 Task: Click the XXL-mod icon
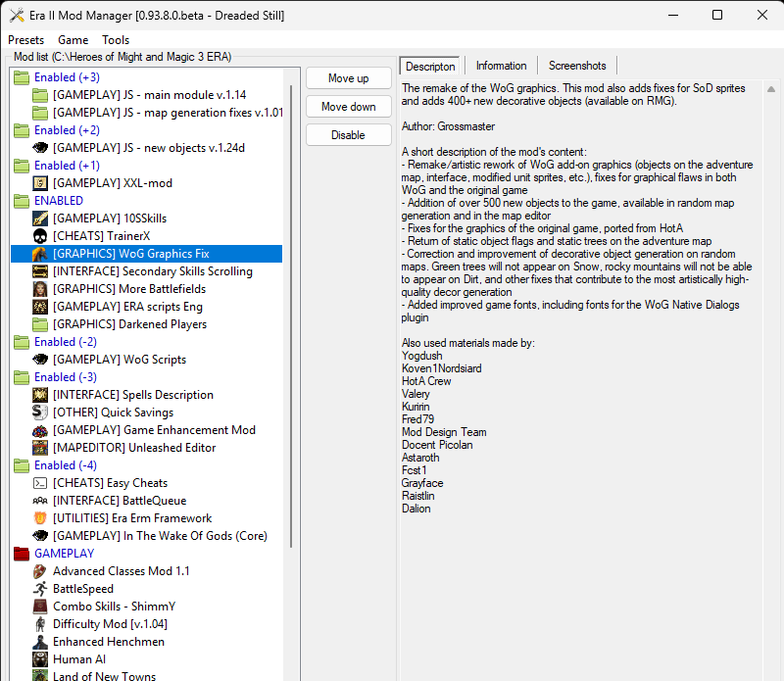pyautogui.click(x=40, y=183)
